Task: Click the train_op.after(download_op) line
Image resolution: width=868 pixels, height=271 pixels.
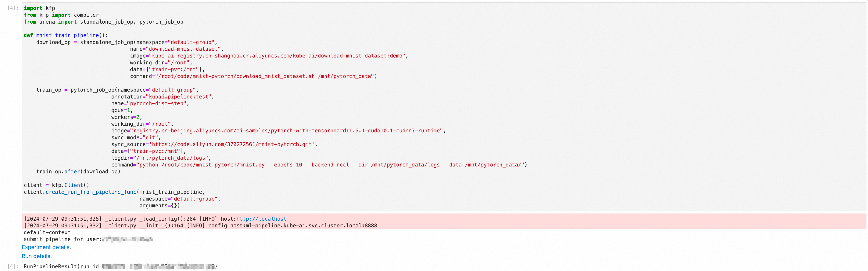Action: pyautogui.click(x=78, y=171)
